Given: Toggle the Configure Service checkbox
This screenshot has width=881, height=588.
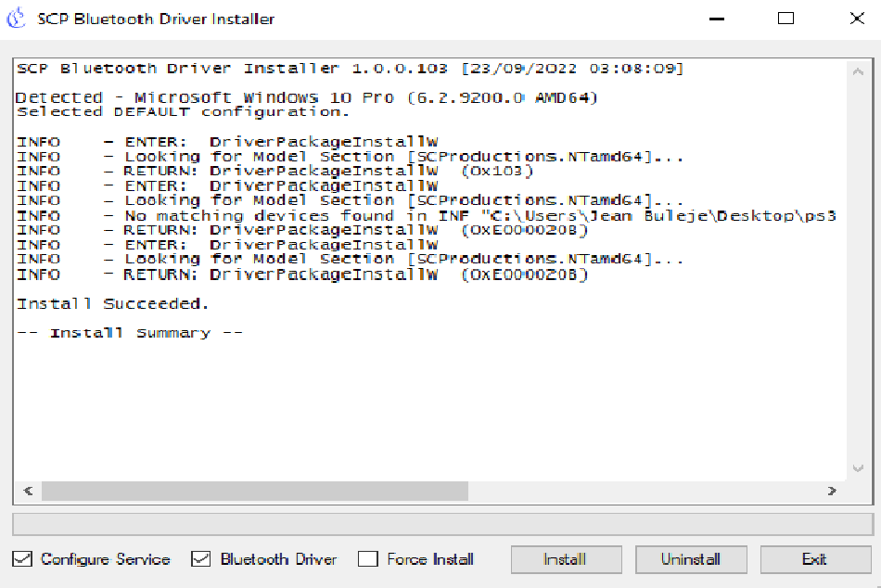Looking at the screenshot, I should point(22,558).
